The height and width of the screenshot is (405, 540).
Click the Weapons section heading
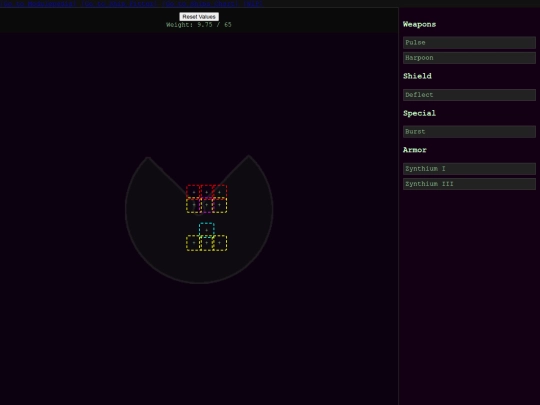pyautogui.click(x=419, y=24)
